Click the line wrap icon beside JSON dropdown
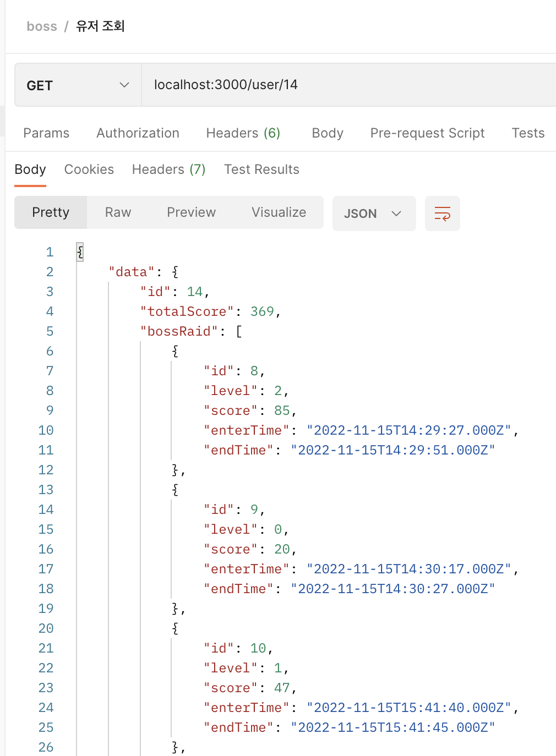 pyautogui.click(x=442, y=213)
